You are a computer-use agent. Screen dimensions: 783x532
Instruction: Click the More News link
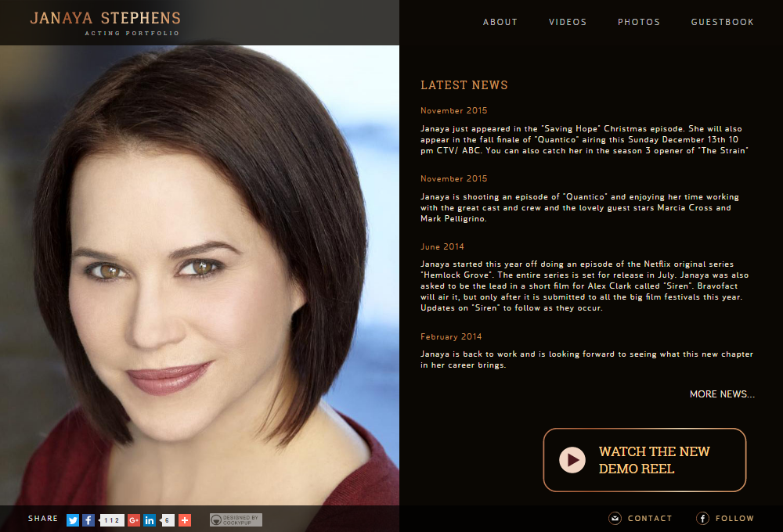coord(722,394)
